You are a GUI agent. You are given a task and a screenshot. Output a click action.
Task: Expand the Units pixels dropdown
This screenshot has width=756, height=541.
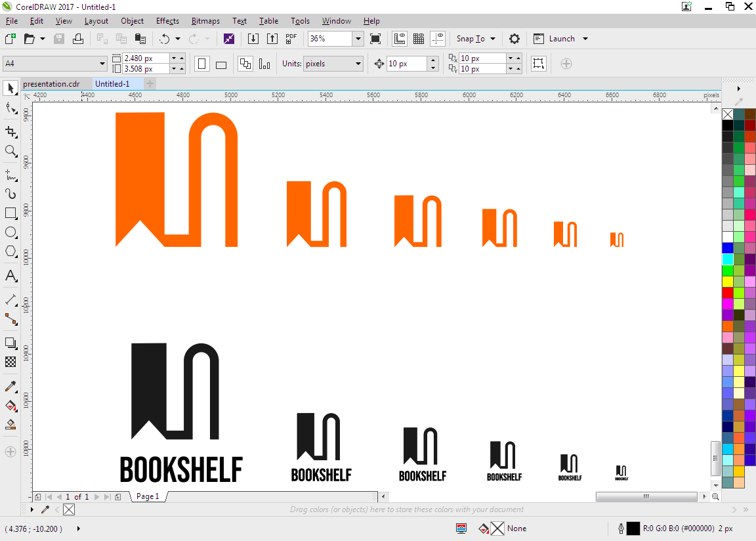pos(358,64)
